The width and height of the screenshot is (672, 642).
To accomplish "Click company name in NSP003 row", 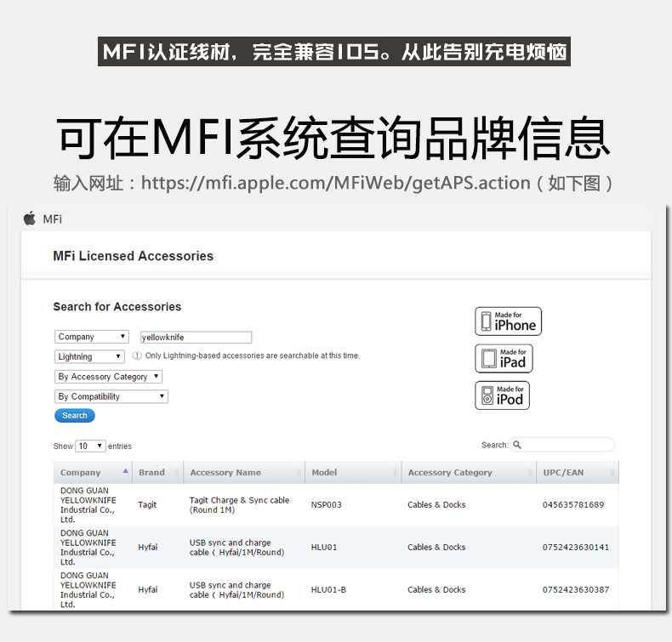I will [x=88, y=505].
